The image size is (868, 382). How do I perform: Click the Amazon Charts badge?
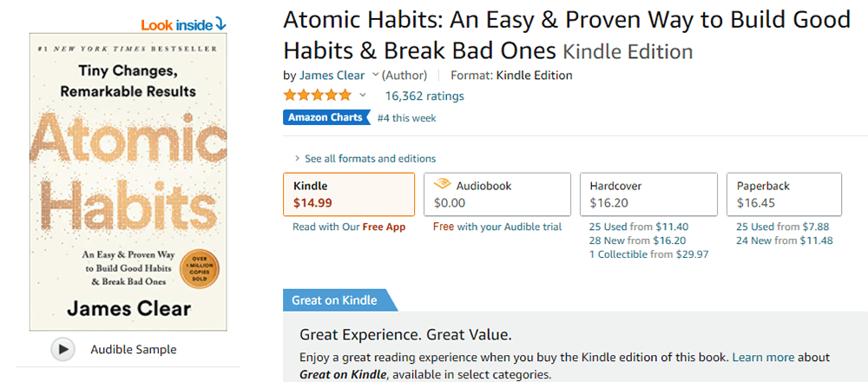click(x=325, y=118)
